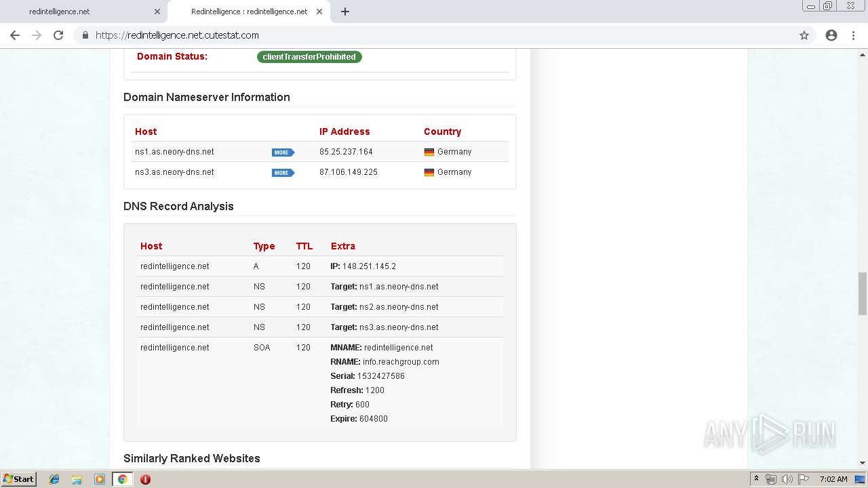Click the scrollbar down arrow
868x488 pixels.
pos(862,464)
